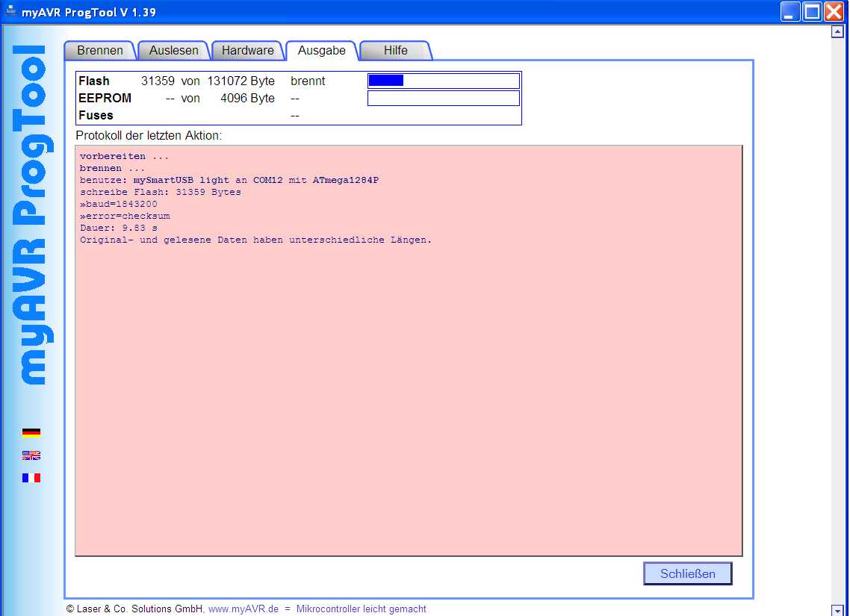Click the Schließen button
The width and height of the screenshot is (850, 616).
click(687, 573)
